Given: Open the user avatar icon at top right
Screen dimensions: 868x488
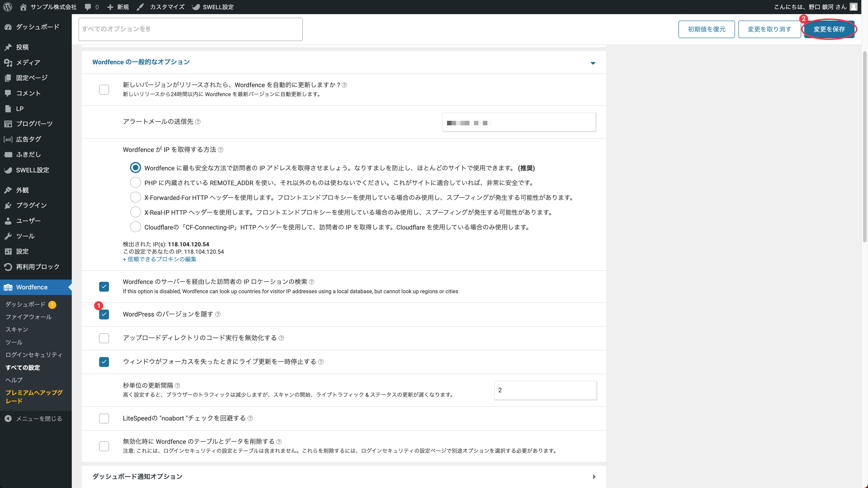Looking at the screenshot, I should coord(853,7).
